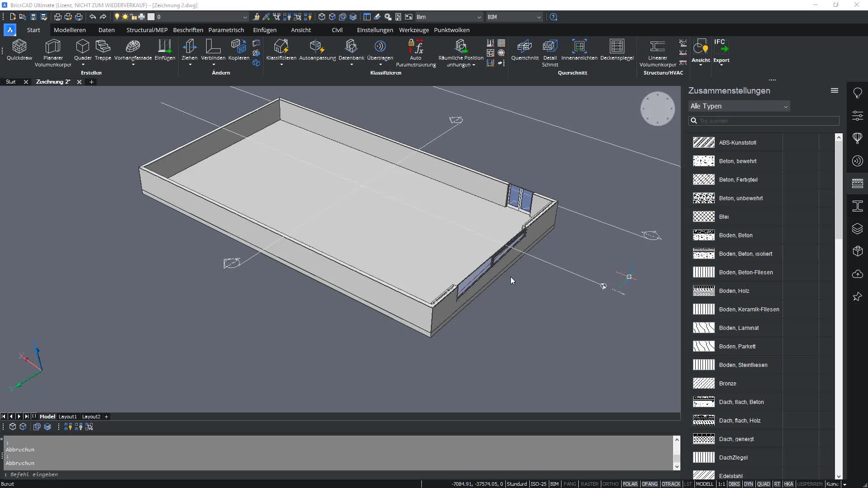Toggle FANG snap in status bar
This screenshot has width=868, height=488.
tap(570, 484)
